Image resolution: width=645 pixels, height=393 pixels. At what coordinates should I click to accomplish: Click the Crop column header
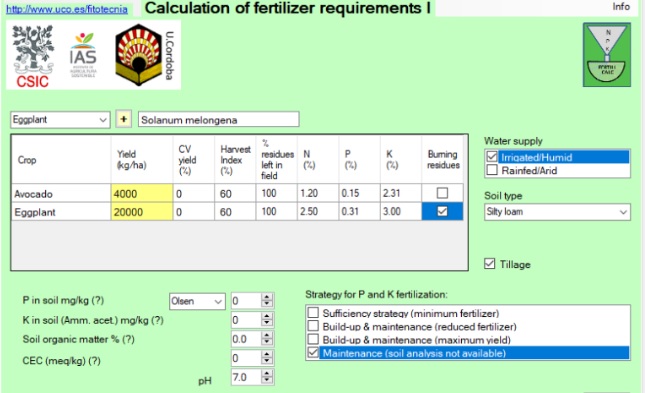coord(61,160)
